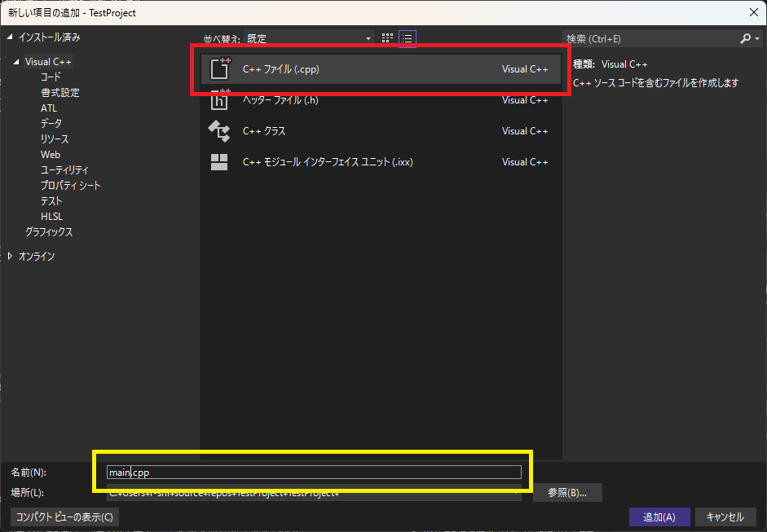Click the 名前 field containing main.cpp
The width and height of the screenshot is (767, 532).
click(x=314, y=472)
